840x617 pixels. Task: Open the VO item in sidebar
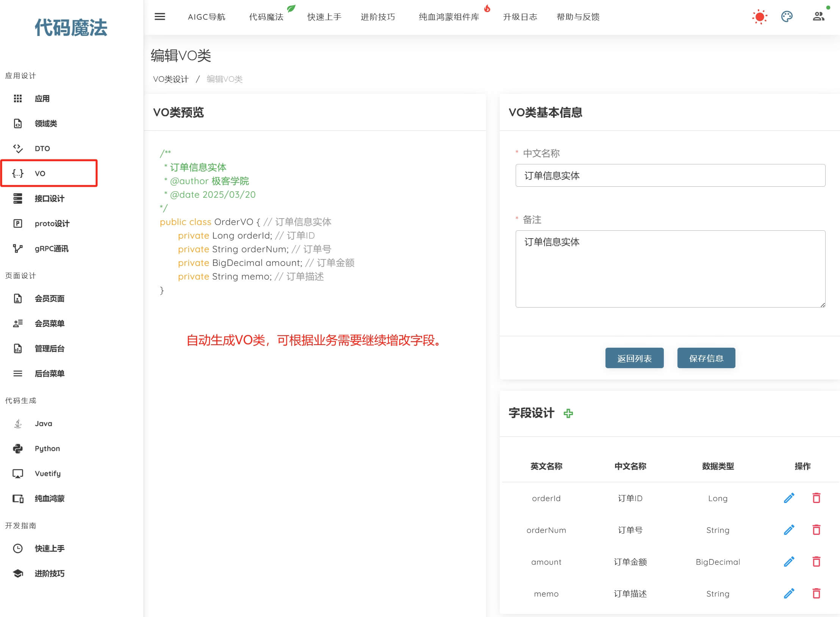pyautogui.click(x=40, y=173)
